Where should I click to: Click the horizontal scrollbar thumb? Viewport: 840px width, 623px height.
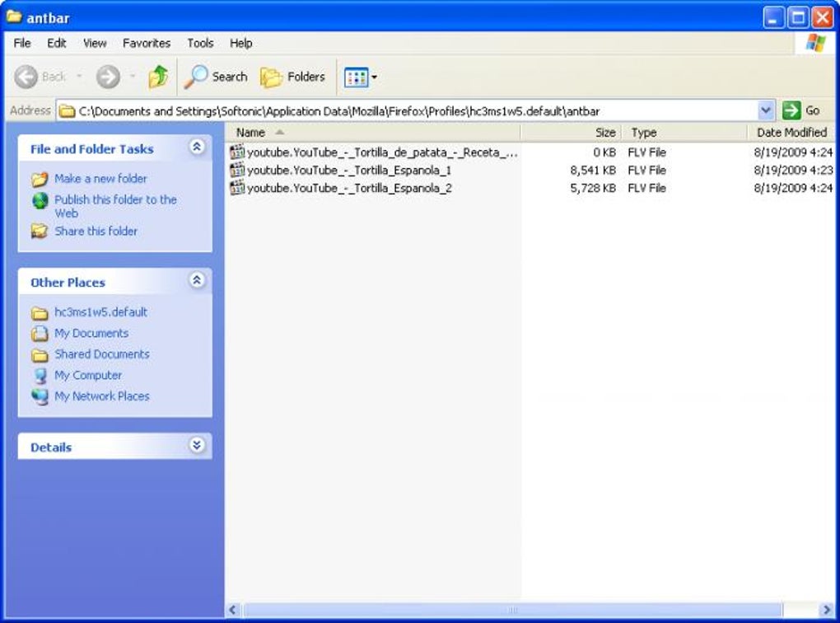point(512,610)
